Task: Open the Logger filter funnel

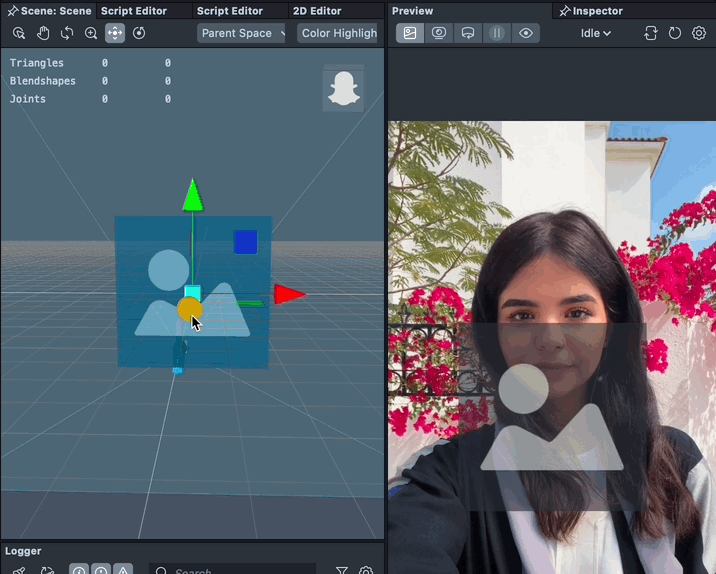Action: (x=342, y=570)
